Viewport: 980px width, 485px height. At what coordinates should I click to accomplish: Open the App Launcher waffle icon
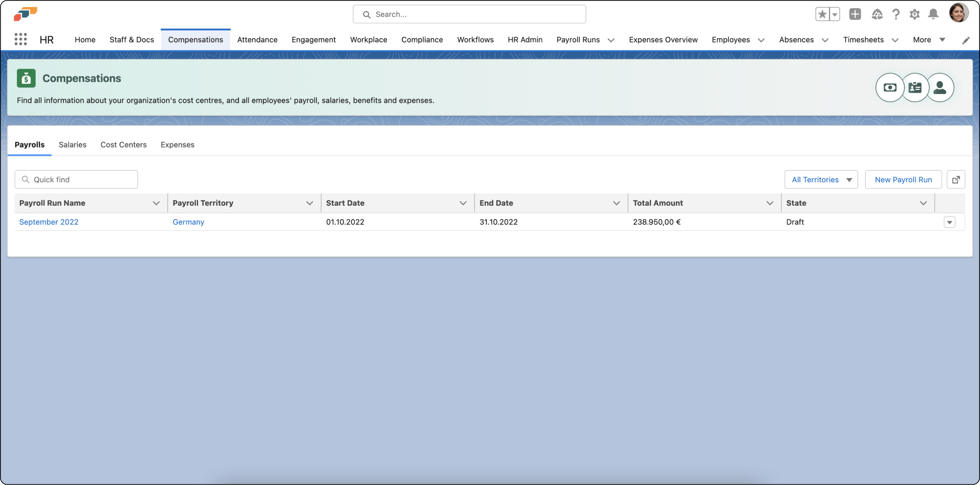21,39
